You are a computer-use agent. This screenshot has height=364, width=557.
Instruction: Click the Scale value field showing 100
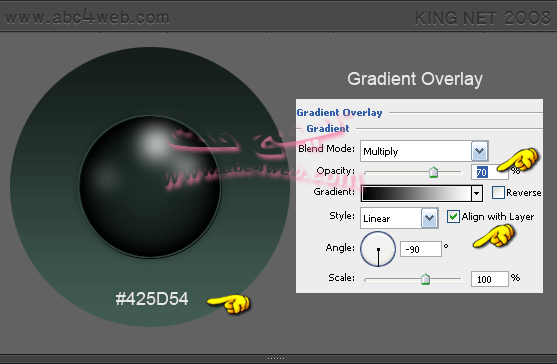pos(490,279)
